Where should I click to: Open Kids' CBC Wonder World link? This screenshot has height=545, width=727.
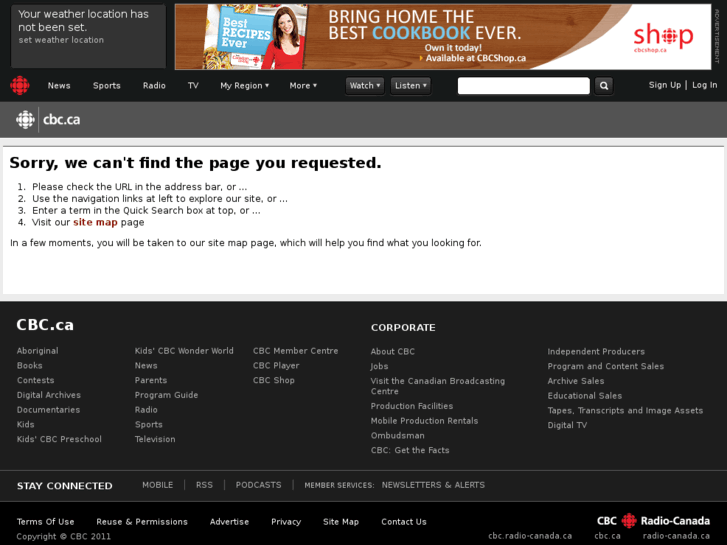pyautogui.click(x=184, y=351)
